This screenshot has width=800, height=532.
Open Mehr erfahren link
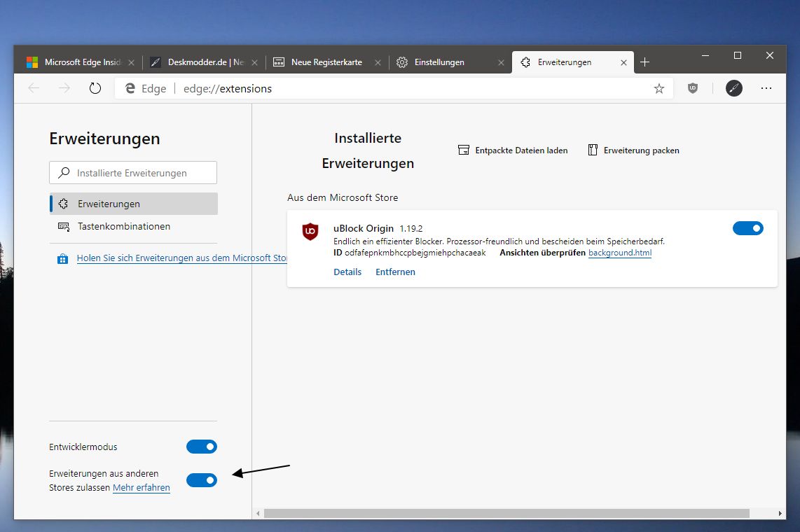(142, 488)
